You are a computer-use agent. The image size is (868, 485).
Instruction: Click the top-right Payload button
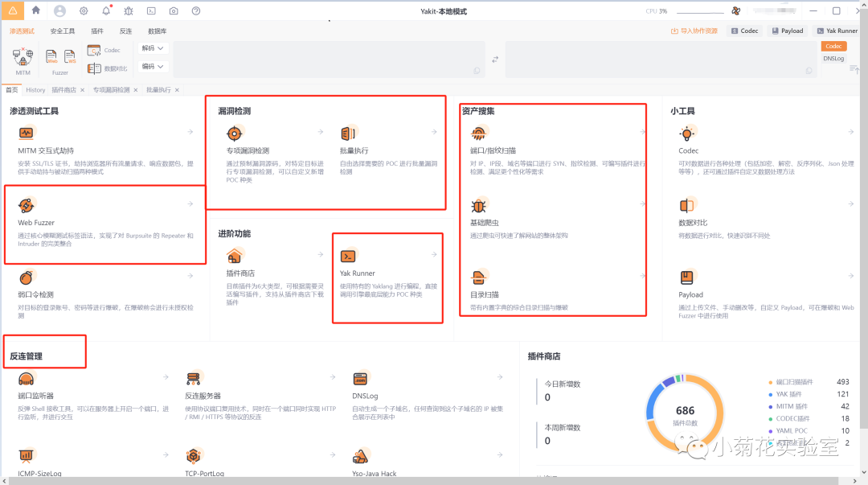[x=788, y=31]
